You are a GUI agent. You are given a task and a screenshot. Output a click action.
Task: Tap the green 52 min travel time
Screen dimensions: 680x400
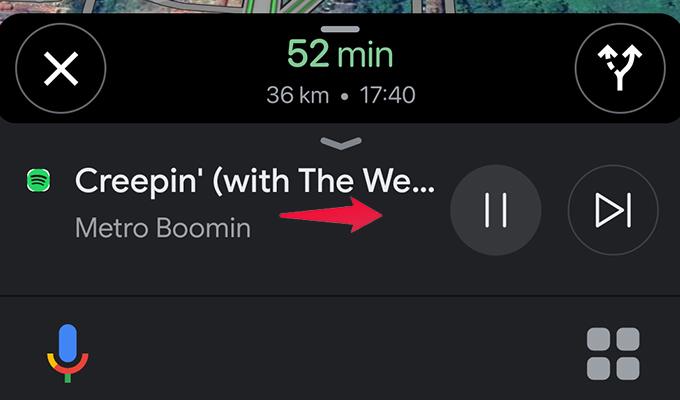[340, 54]
